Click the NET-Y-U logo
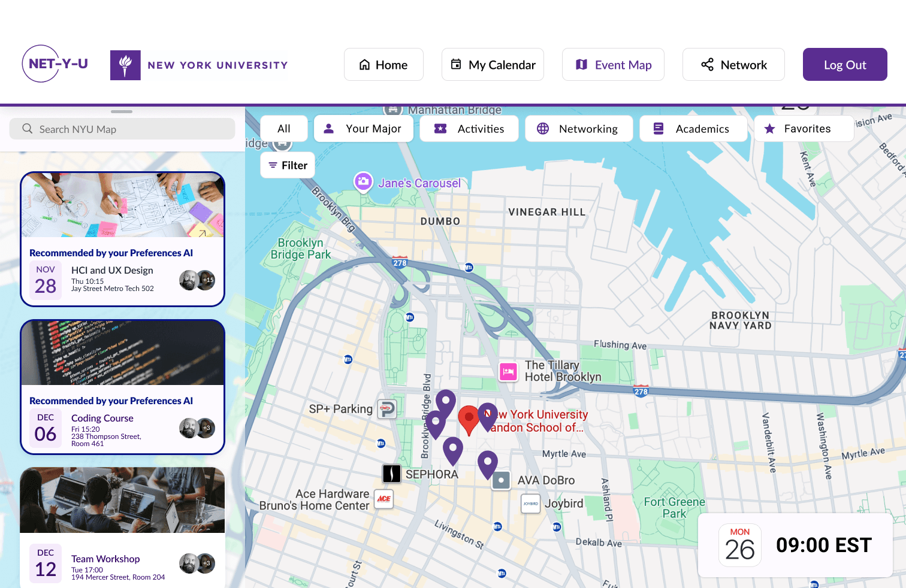The image size is (906, 588). pyautogui.click(x=55, y=63)
